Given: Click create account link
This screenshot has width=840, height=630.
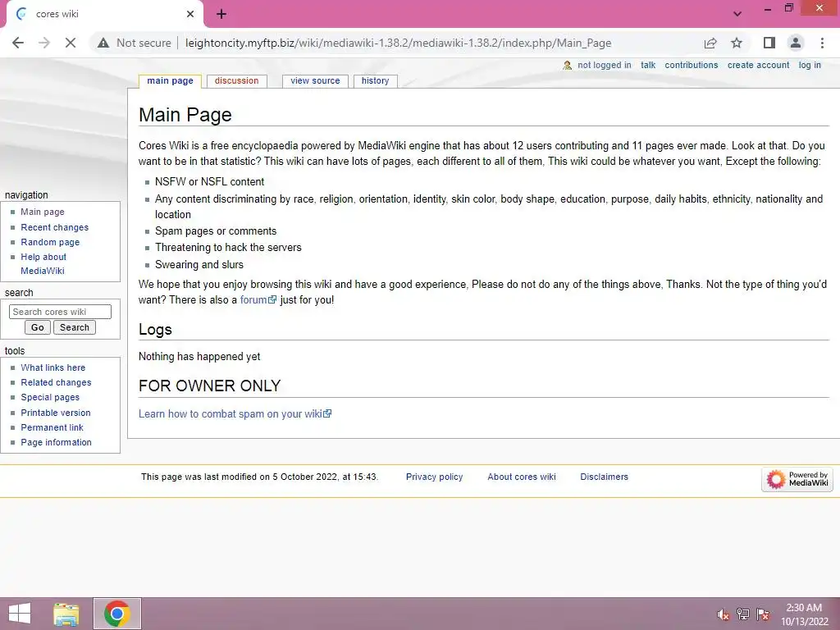Looking at the screenshot, I should click(x=758, y=65).
